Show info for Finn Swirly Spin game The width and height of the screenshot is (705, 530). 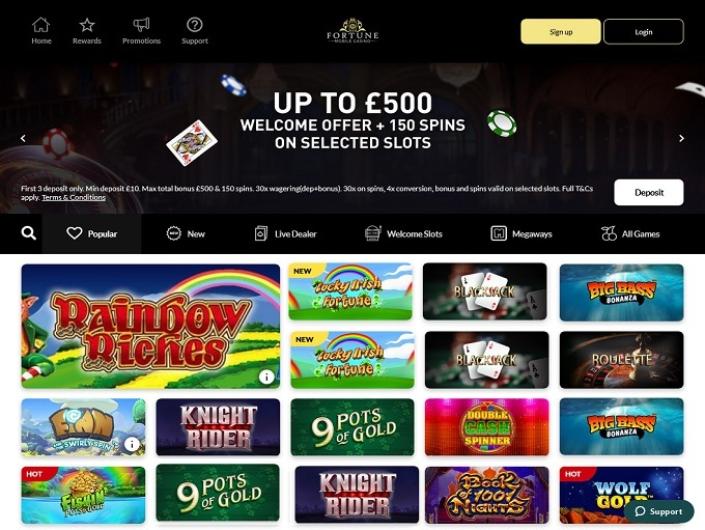132,444
